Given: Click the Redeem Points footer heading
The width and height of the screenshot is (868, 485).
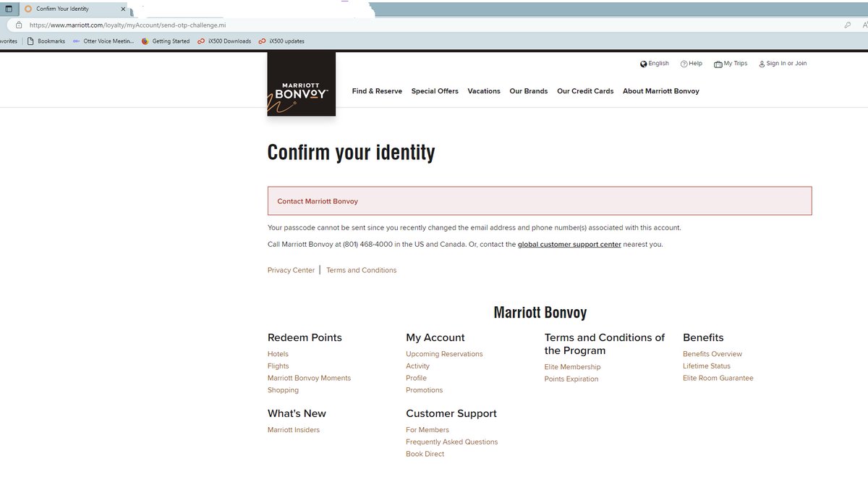Looking at the screenshot, I should pos(305,337).
